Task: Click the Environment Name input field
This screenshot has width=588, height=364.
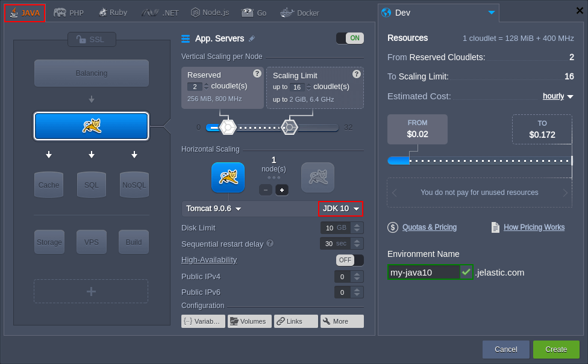Action: coord(424,273)
